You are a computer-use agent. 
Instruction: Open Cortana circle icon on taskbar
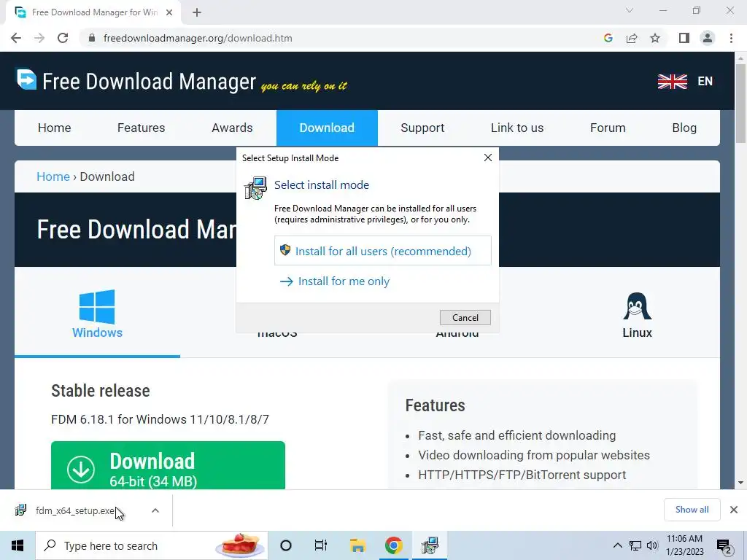pos(286,545)
